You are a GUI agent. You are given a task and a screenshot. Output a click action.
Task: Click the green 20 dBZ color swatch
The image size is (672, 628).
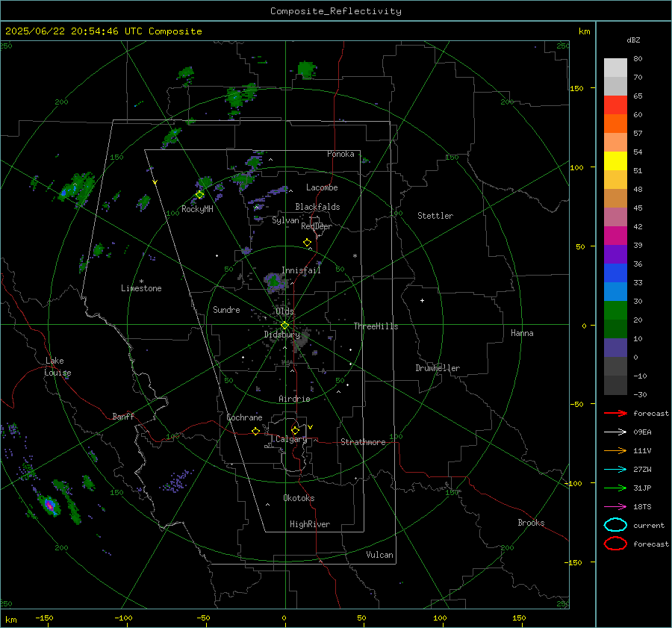[615, 311]
